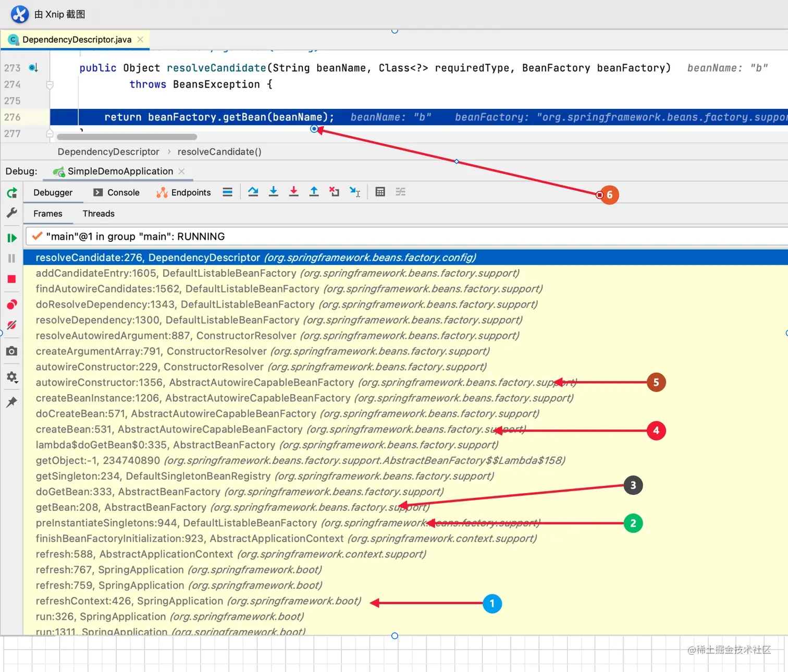
Task: Click the Xnip app icon
Action: [20, 14]
